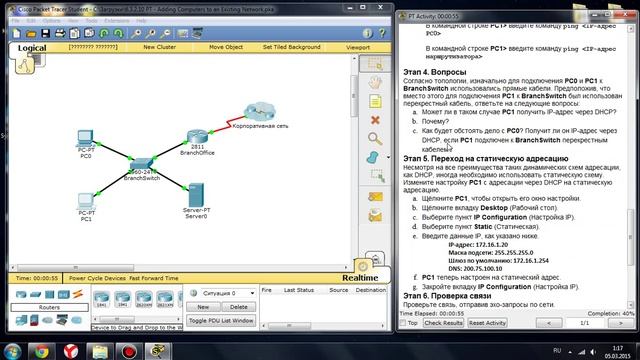The height and width of the screenshot is (360, 640).
Task: Click Delete scenario button
Action: 239,307
